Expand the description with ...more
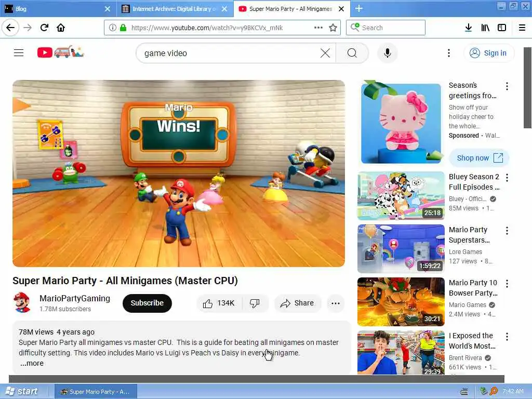The image size is (532, 399). click(x=32, y=363)
